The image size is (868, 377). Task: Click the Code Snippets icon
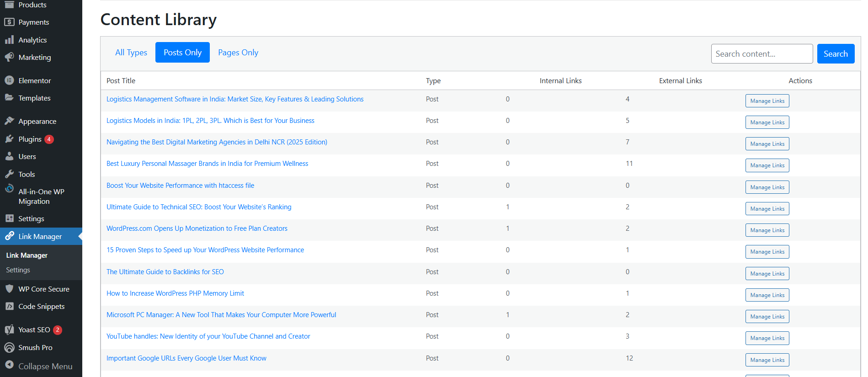tap(9, 306)
